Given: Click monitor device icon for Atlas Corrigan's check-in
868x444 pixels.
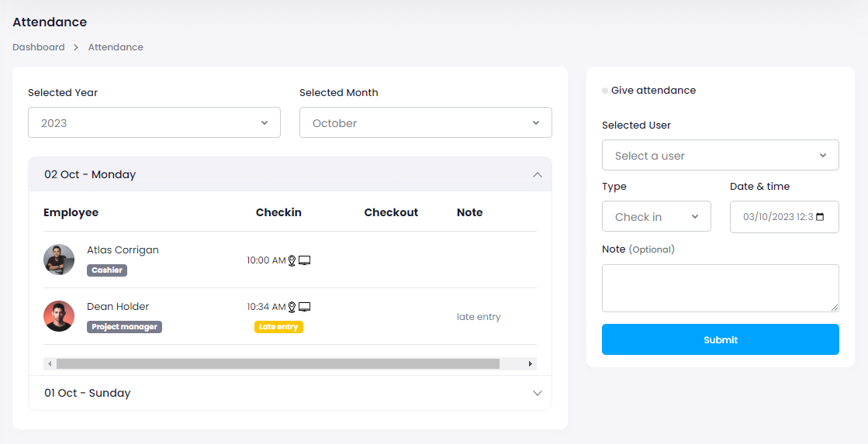Looking at the screenshot, I should 305,260.
